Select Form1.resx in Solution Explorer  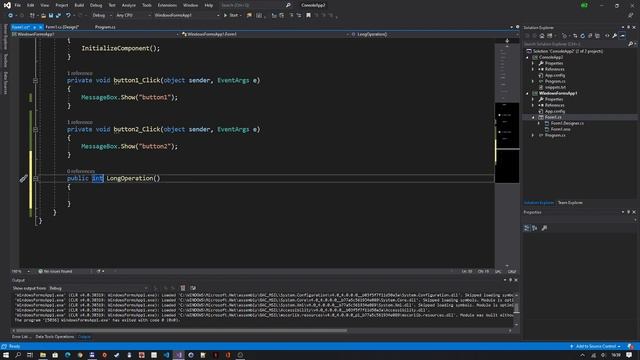click(x=560, y=129)
